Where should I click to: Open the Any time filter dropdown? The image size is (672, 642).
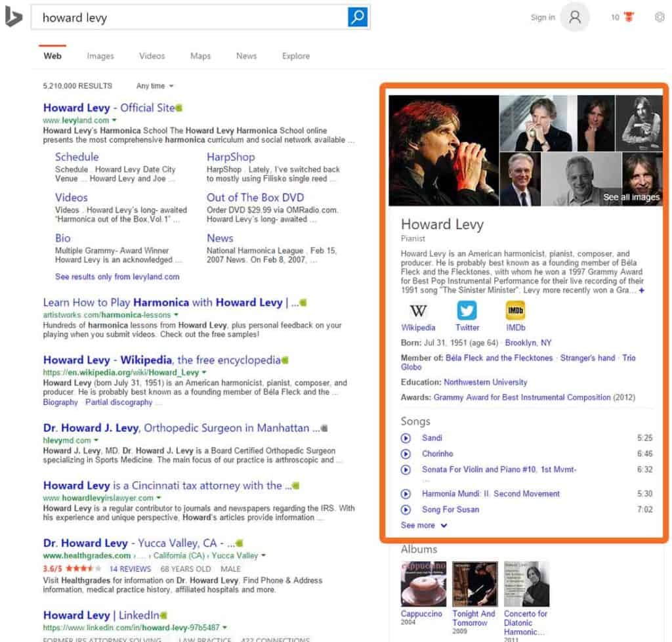point(155,86)
